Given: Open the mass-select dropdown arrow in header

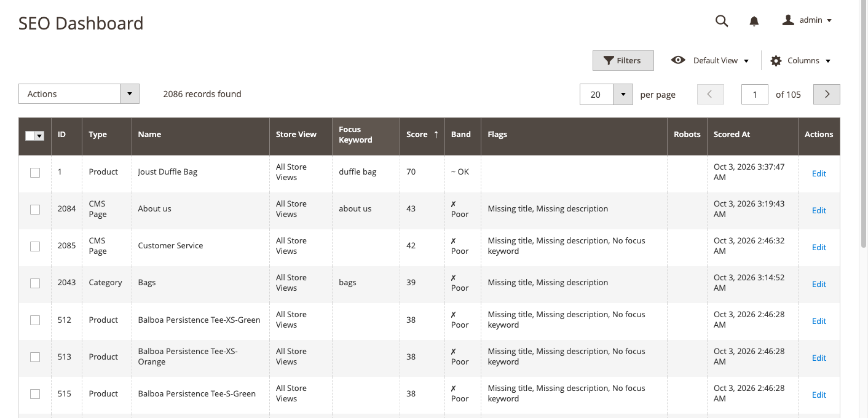Looking at the screenshot, I should [x=40, y=136].
